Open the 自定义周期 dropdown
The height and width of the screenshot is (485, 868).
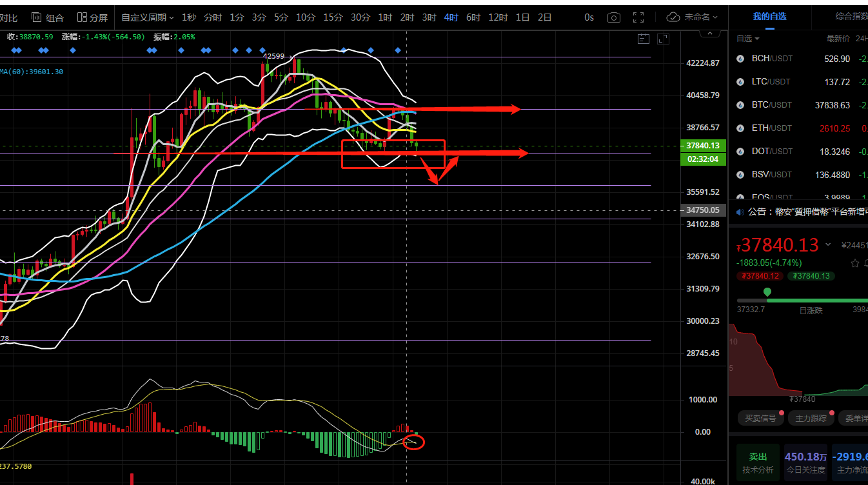coord(147,17)
